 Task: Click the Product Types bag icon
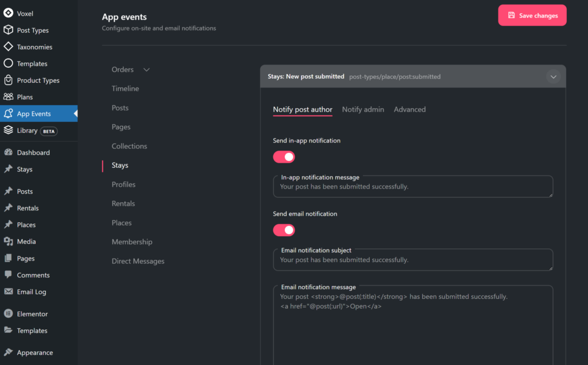[x=9, y=80]
